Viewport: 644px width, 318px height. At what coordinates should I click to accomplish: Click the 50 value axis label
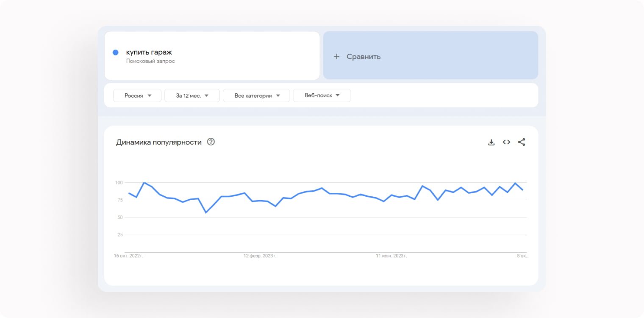pos(119,218)
